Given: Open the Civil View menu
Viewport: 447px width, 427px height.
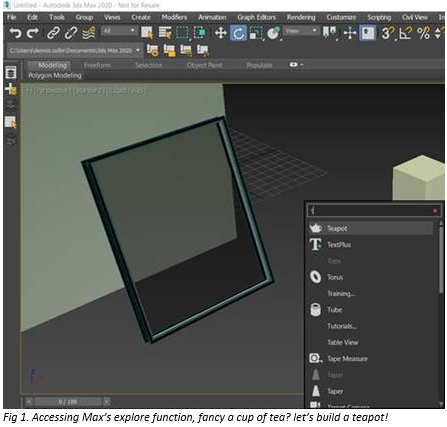Looking at the screenshot, I should [x=415, y=17].
